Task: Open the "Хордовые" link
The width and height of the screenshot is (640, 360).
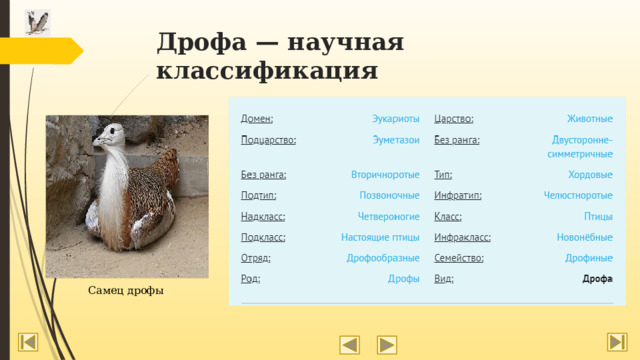Action: 591,175
